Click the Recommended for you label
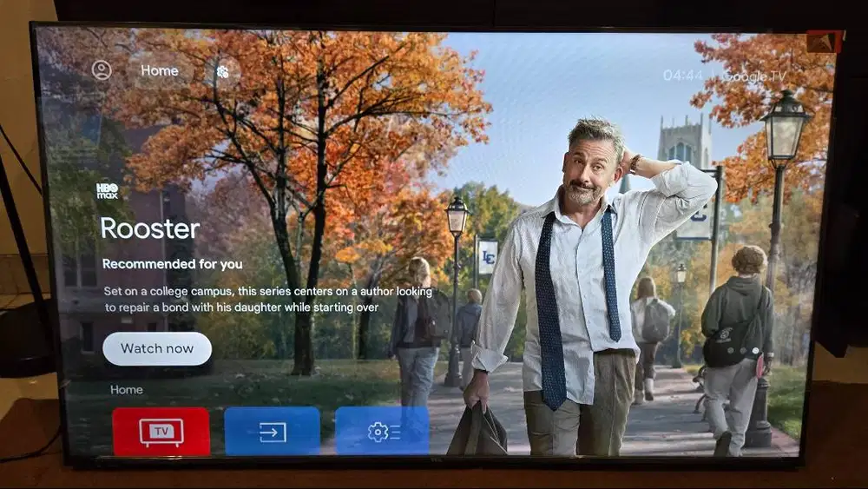The image size is (868, 489). point(172,264)
